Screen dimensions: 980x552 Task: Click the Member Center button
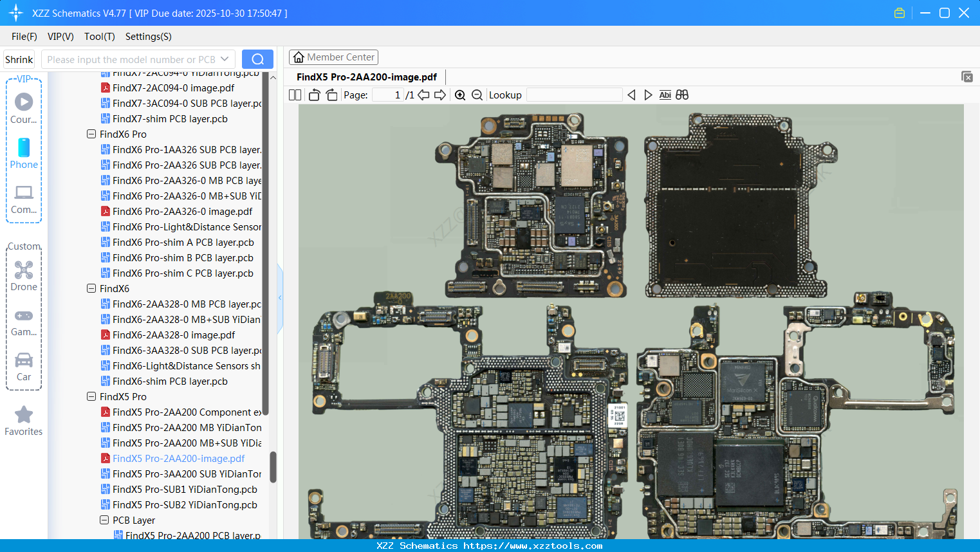[333, 57]
